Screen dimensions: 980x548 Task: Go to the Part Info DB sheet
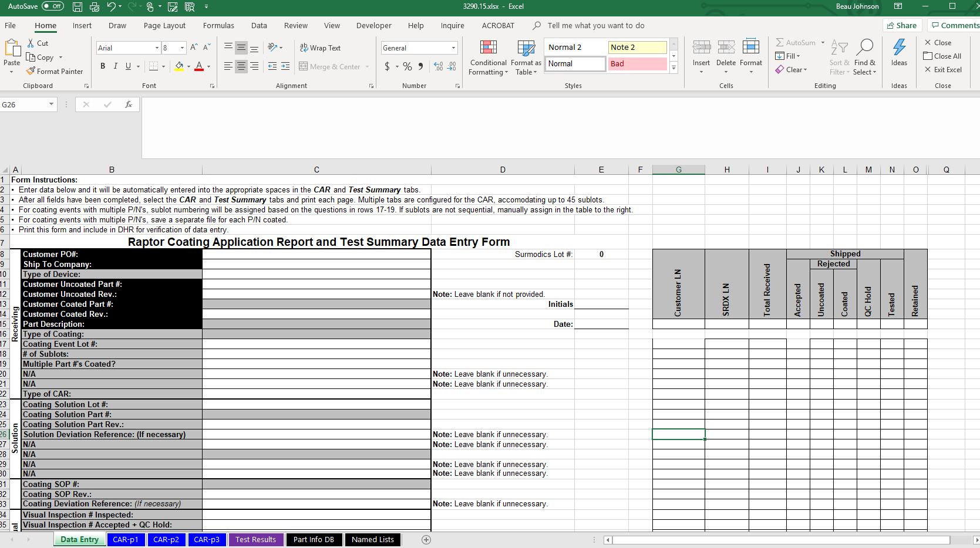point(314,540)
